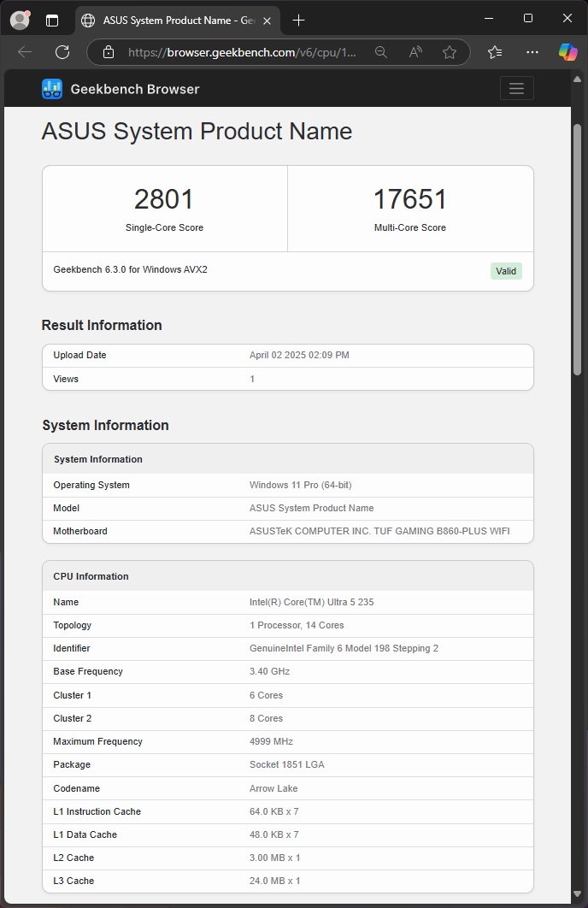
Task: Open a new tab with the plus button
Action: 298,21
